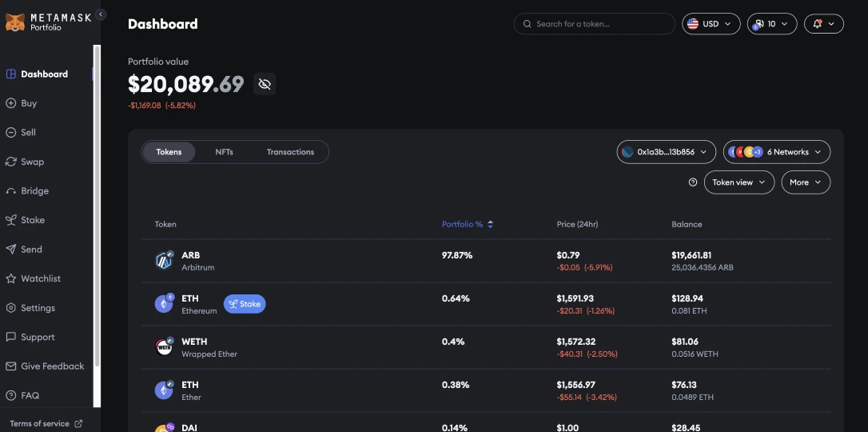Switch to the Transactions tab
This screenshot has height=432, width=868.
[290, 152]
